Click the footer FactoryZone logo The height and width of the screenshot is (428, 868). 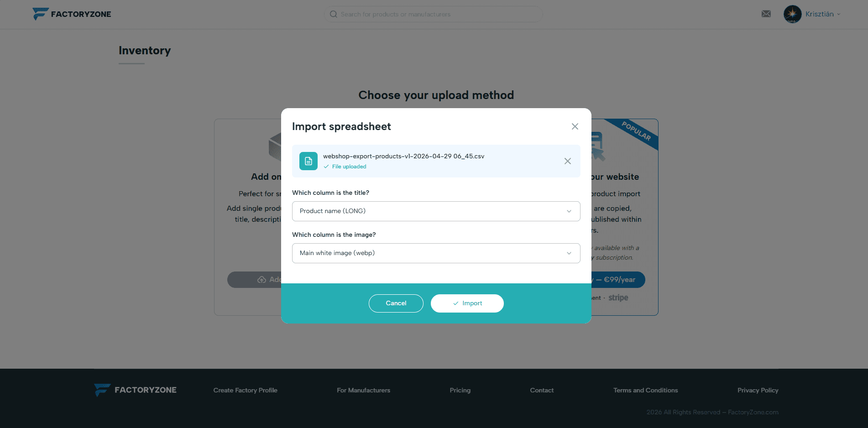(136, 390)
